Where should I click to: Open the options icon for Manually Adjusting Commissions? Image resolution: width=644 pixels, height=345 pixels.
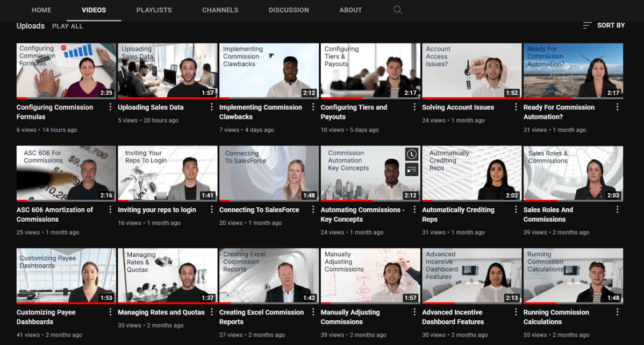point(414,312)
